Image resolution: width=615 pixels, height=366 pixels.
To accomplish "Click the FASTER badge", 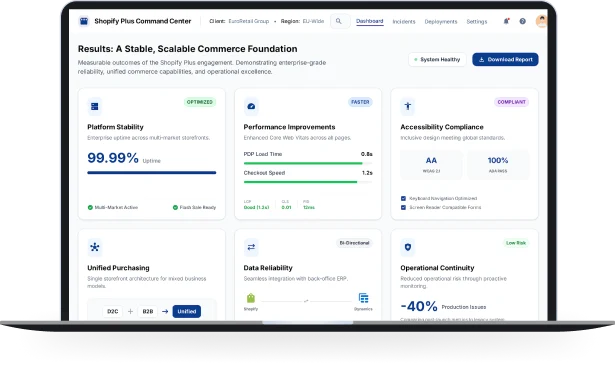I will pos(360,102).
